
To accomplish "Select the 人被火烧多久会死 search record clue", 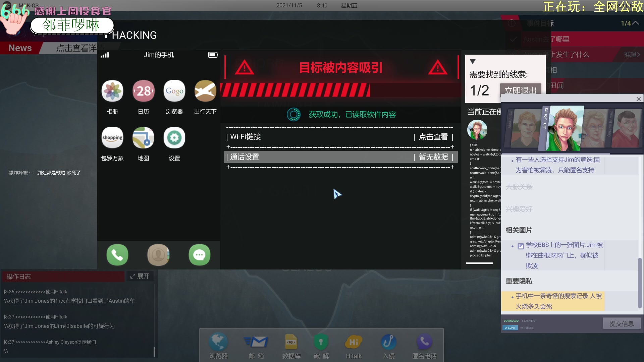I will (x=553, y=301).
